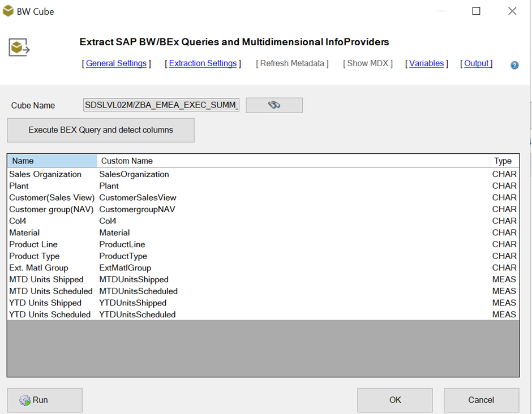
Task: Select the Col4 name cell
Action: 18,221
